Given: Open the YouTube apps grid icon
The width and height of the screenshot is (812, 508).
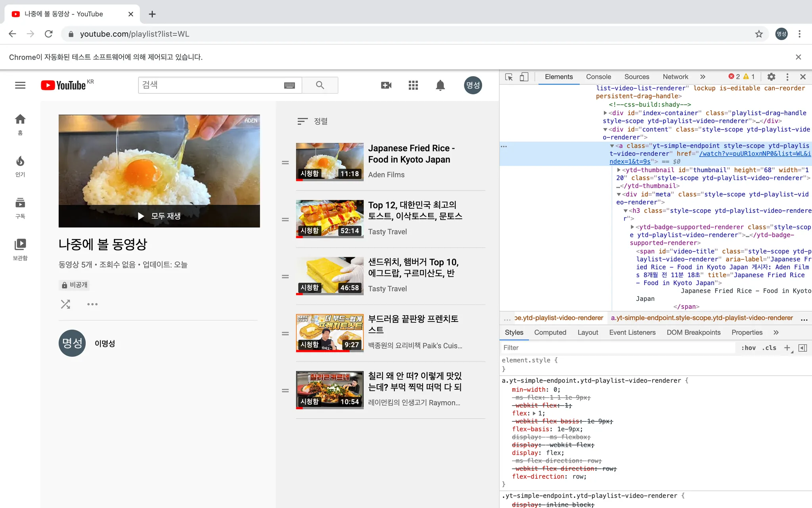Looking at the screenshot, I should (413, 85).
